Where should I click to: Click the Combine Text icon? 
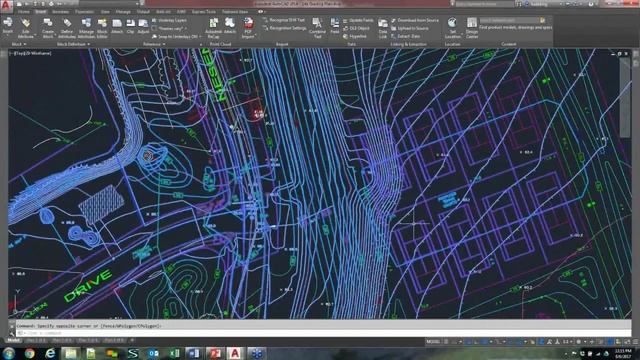coord(317,23)
